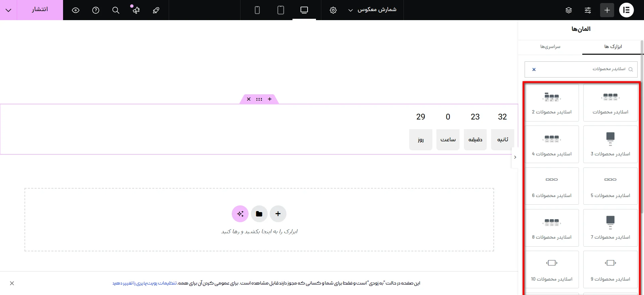Viewport: 644px width, 295px height.
Task: Select the اسلایدر محصولات 3 widget
Action: [610, 144]
